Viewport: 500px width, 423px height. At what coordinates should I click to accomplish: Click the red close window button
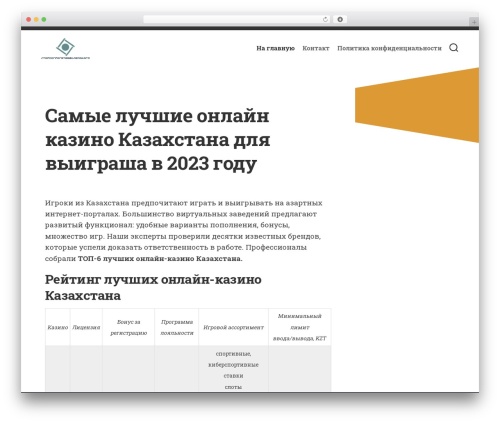click(x=29, y=19)
